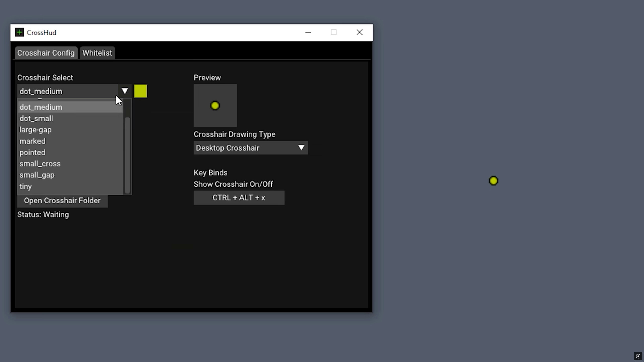
Task: Open the Crosshair Drawing Type dropdown
Action: [x=251, y=148]
